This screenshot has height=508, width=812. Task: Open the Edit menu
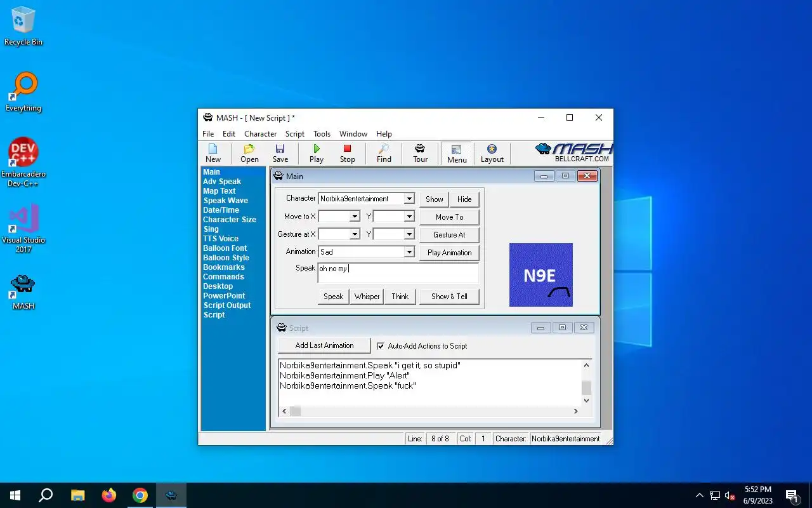(229, 134)
